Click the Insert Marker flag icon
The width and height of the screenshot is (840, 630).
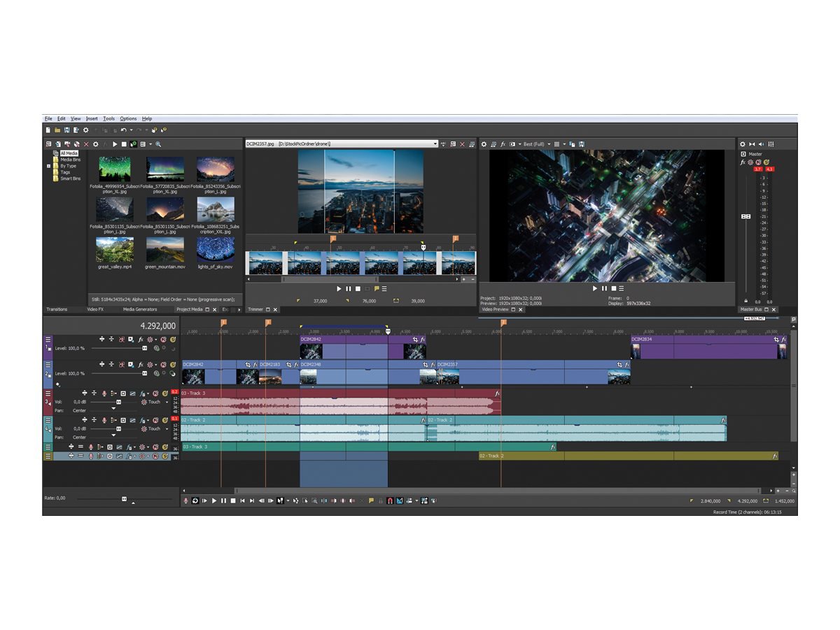pyautogui.click(x=371, y=500)
